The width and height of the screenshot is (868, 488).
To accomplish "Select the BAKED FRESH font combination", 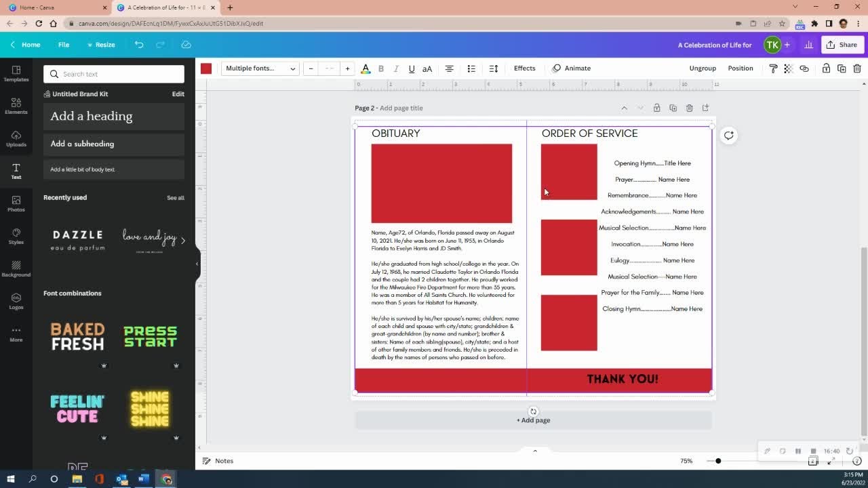I will click(x=77, y=337).
